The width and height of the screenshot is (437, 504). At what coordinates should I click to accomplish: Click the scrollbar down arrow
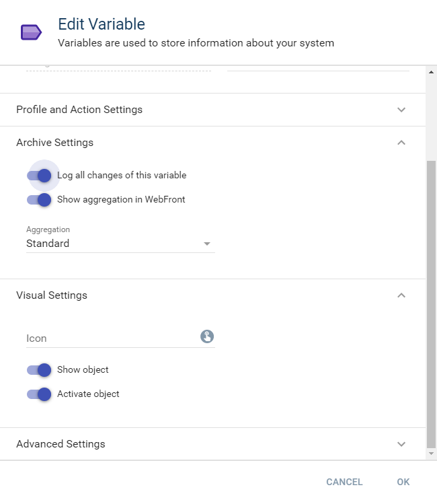(431, 454)
